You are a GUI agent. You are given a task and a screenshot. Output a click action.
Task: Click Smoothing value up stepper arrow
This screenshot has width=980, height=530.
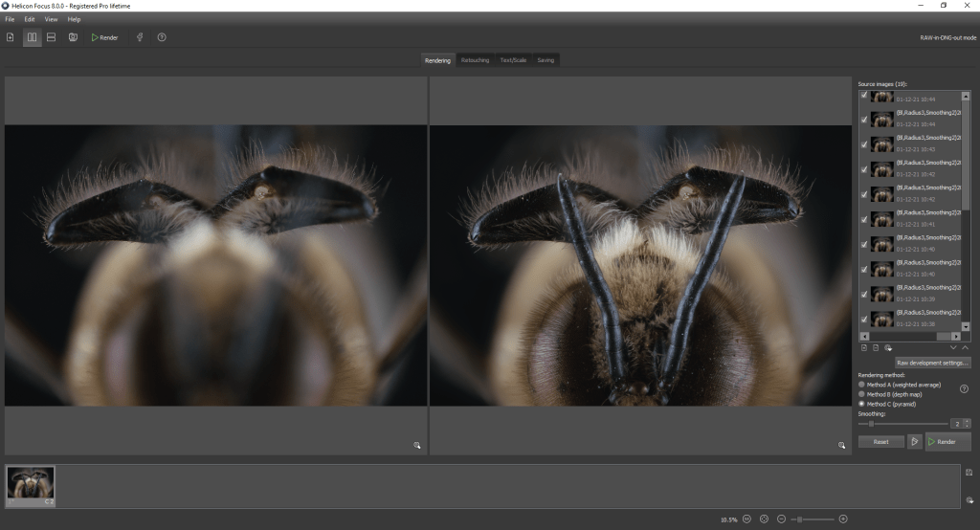[967, 420]
